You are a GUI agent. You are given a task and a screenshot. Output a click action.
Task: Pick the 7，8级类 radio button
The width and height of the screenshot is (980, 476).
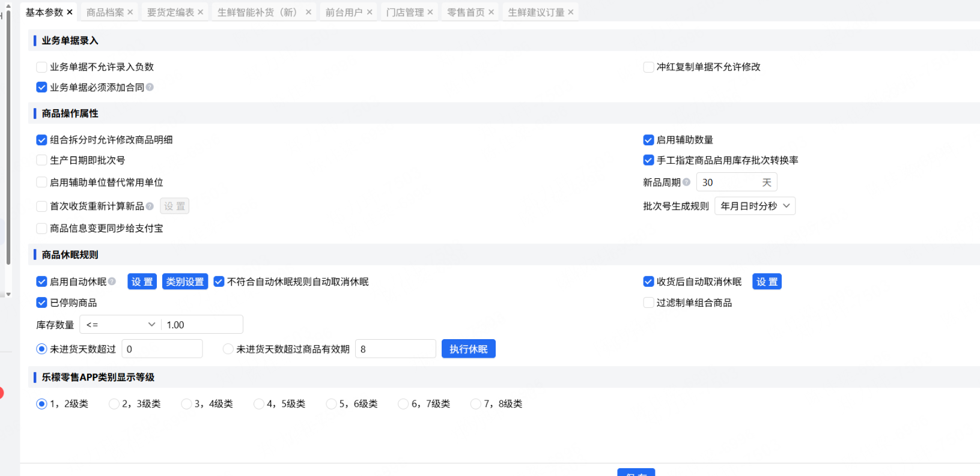click(475, 404)
